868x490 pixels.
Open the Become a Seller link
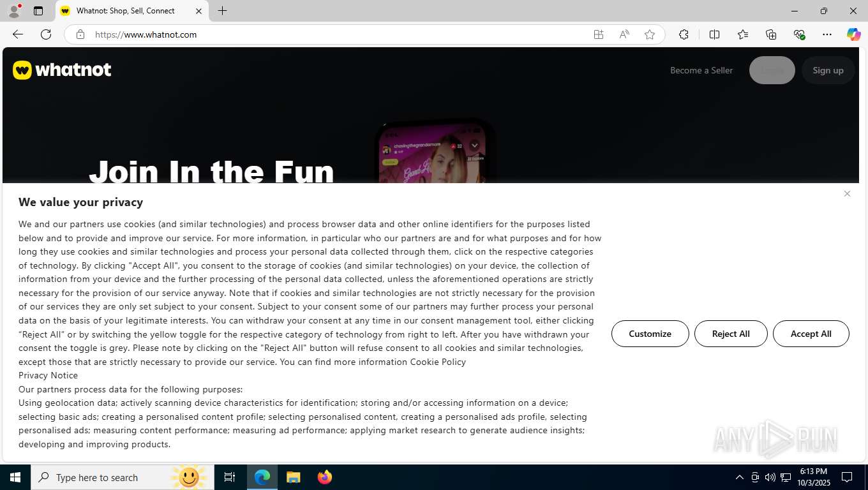coord(701,70)
